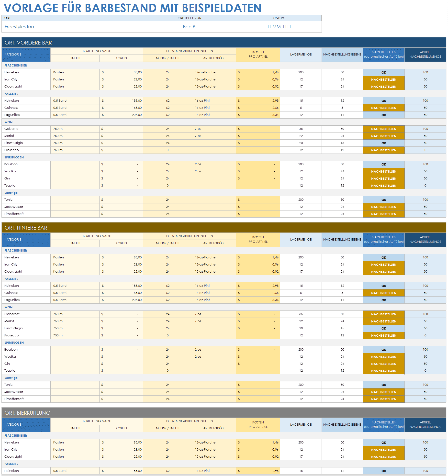The height and width of the screenshot is (476, 448).
Task: Click 'OK' status for Pinot Grigio, Hintere Bar
Action: point(384,328)
